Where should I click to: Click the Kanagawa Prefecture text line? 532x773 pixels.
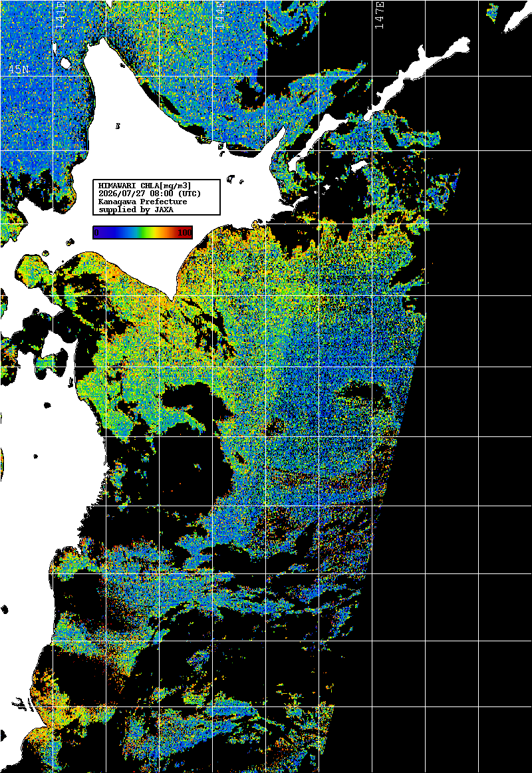point(143,202)
